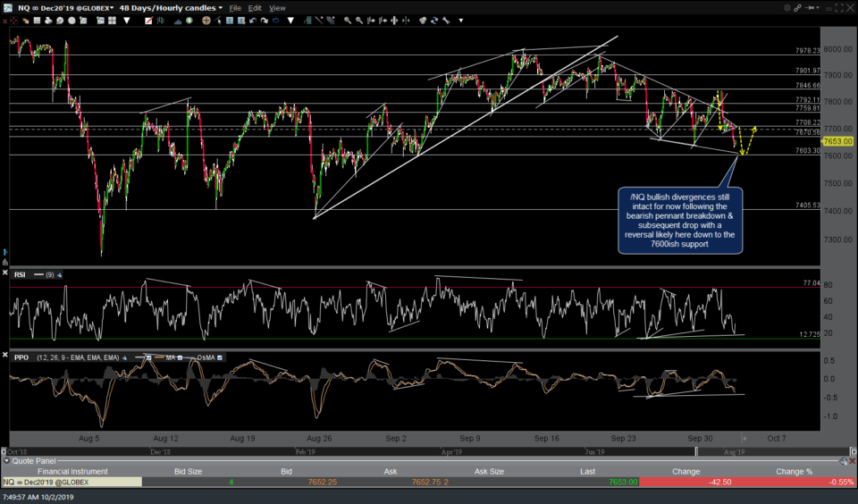Click the Bid column header
The width and height of the screenshot is (858, 504).
(286, 471)
